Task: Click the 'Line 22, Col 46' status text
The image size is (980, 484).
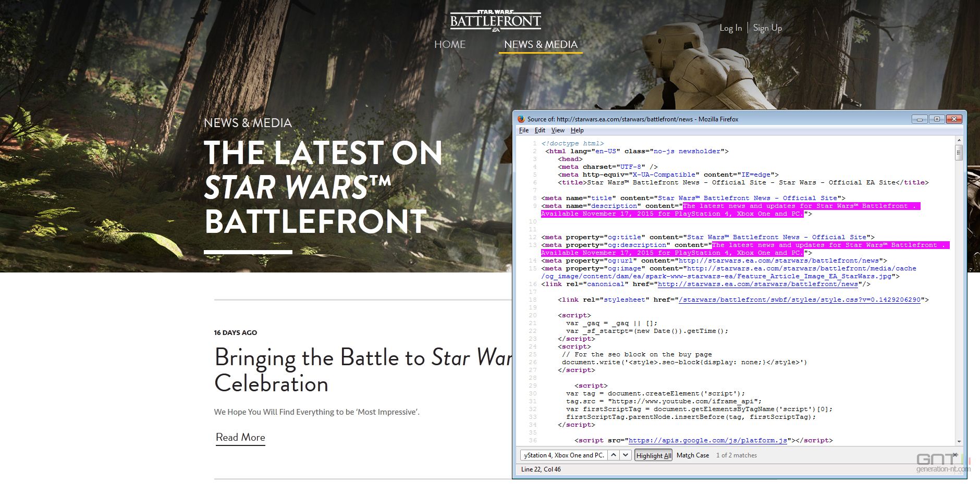Action: tap(541, 469)
